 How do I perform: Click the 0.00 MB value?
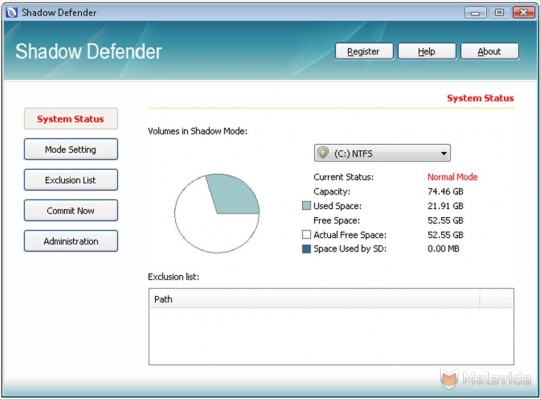click(x=443, y=248)
